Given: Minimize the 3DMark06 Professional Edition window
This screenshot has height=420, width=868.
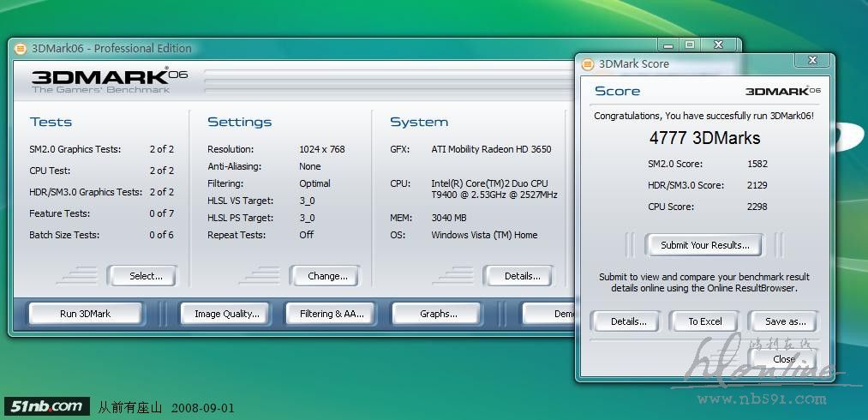Looking at the screenshot, I should click(x=670, y=44).
